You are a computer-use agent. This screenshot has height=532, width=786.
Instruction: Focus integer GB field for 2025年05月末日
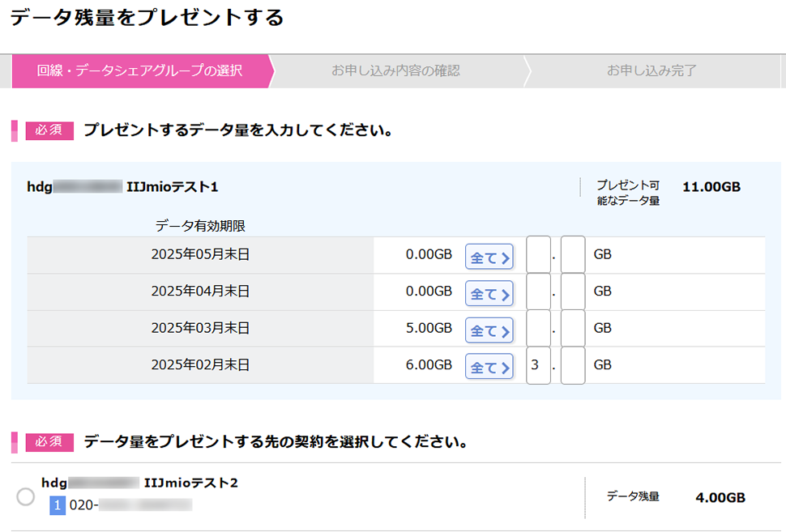tap(538, 254)
